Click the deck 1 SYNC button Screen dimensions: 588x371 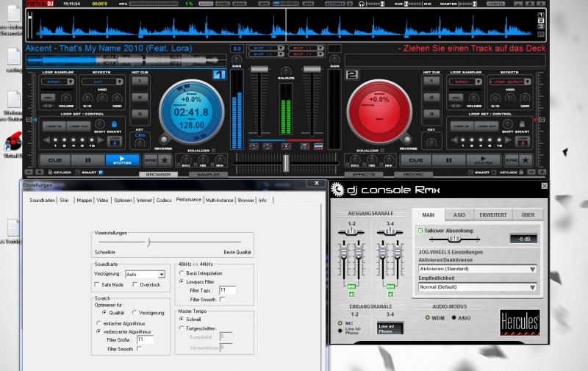tap(151, 160)
